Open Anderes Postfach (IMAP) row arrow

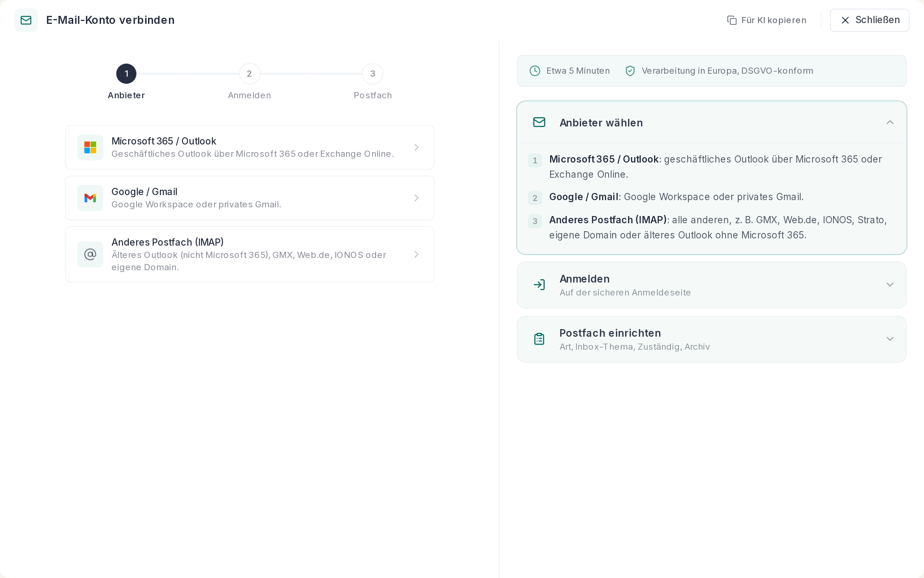click(x=416, y=254)
